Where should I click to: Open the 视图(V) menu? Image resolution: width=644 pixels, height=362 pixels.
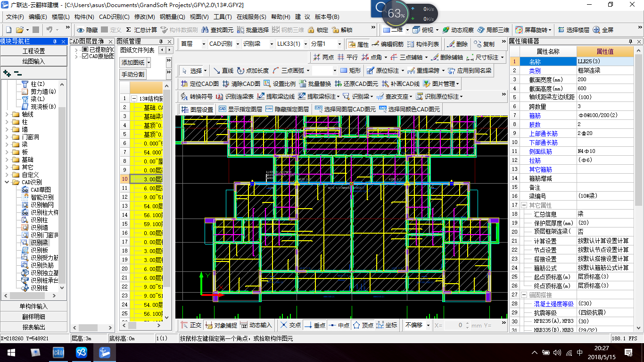199,17
